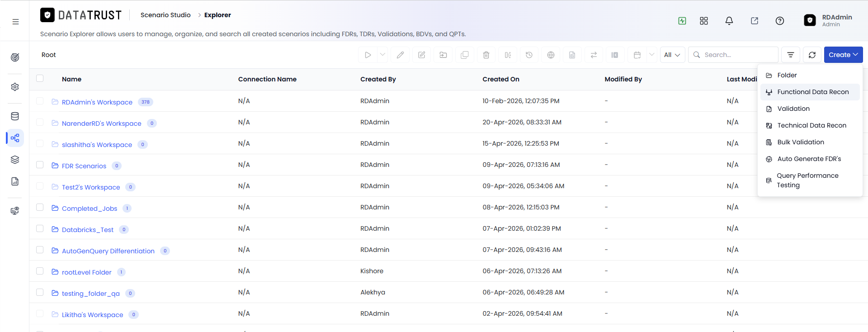The height and width of the screenshot is (332, 868).
Task: Choose Technical Data Recon from Create menu
Action: click(x=810, y=125)
